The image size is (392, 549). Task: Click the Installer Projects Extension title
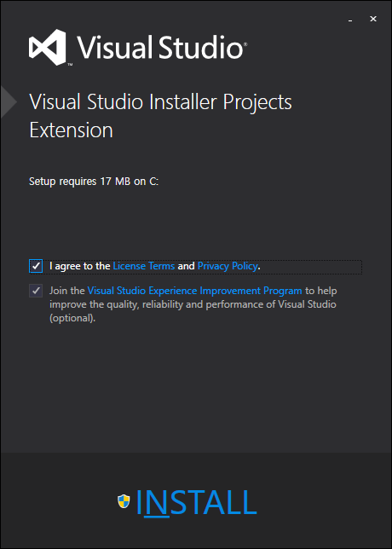coord(160,116)
